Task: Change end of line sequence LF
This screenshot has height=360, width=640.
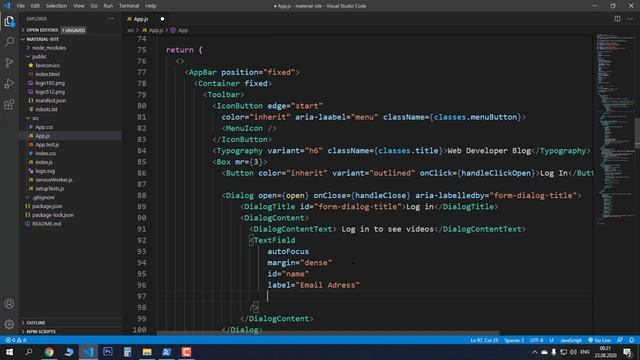Action: point(551,340)
